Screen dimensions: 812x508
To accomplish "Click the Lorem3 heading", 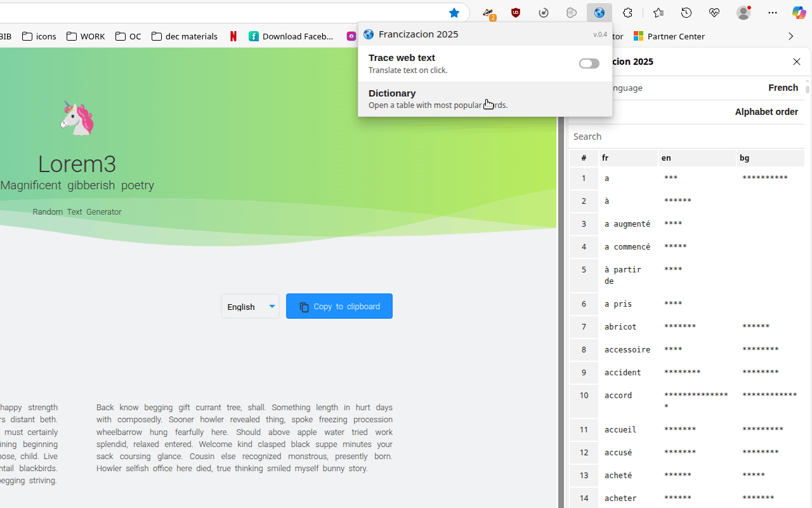I will (77, 164).
